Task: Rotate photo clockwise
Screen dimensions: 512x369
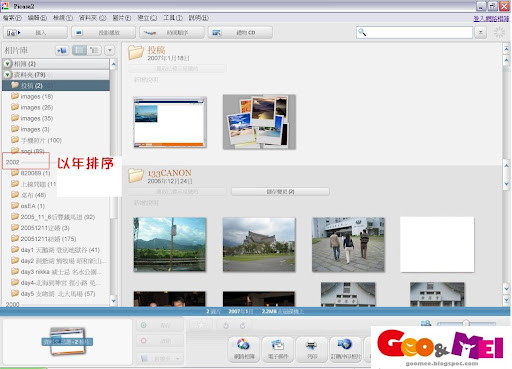Action: pyautogui.click(x=243, y=325)
